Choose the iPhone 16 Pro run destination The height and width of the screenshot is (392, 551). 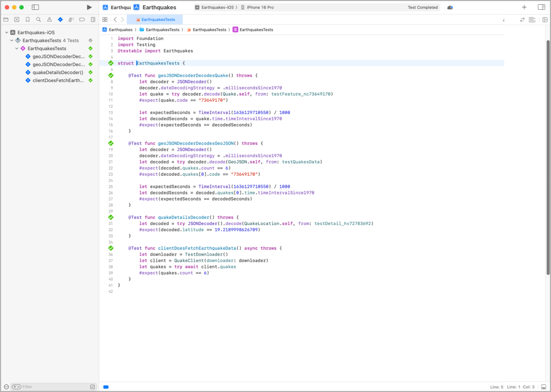257,7
